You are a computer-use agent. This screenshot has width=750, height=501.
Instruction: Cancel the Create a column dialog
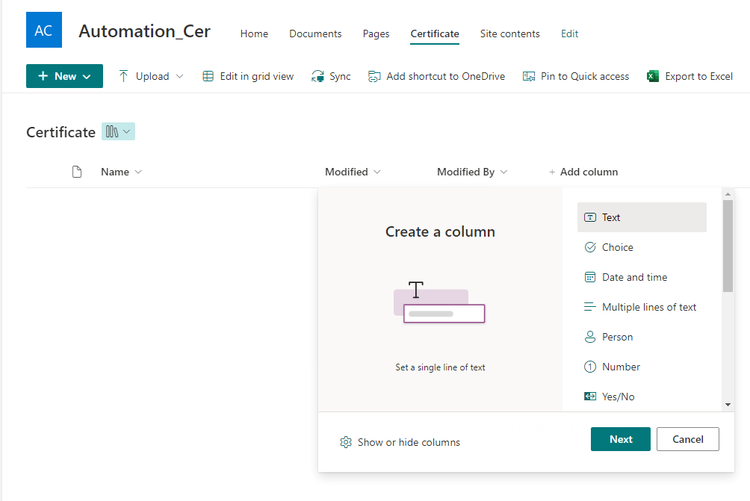pos(688,439)
